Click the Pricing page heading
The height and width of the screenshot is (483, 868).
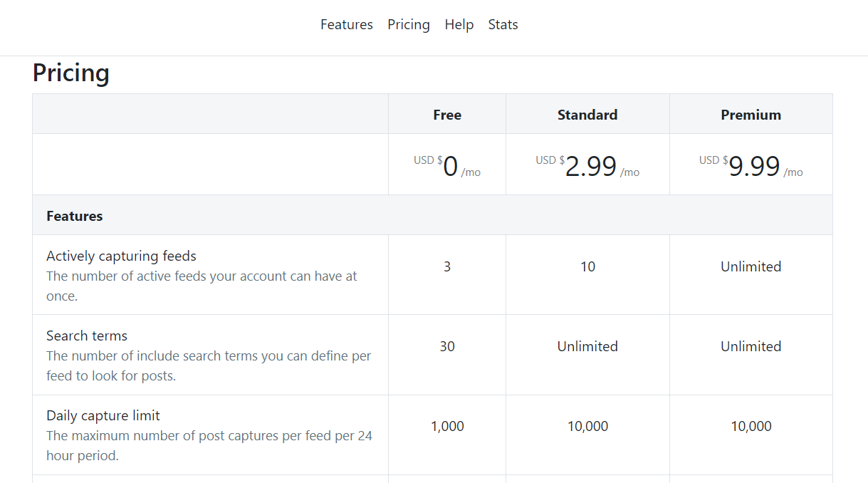point(71,73)
